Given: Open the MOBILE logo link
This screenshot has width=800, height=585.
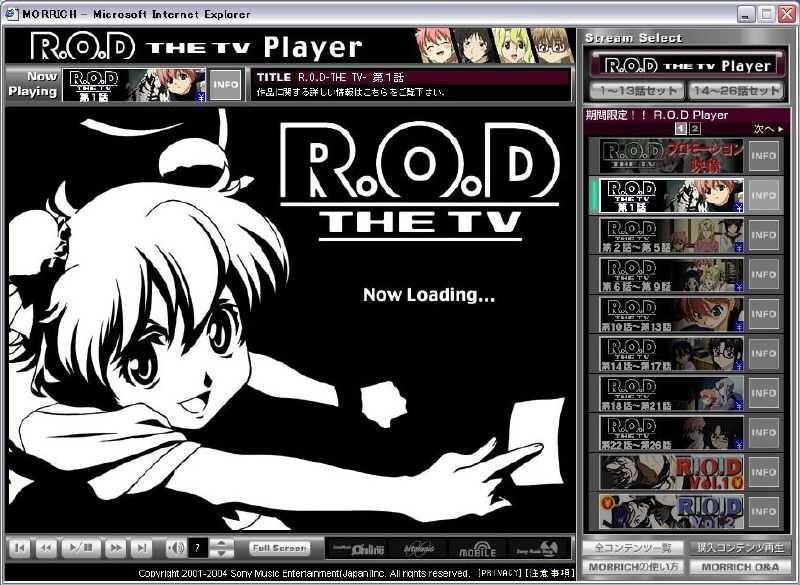Looking at the screenshot, I should (478, 549).
